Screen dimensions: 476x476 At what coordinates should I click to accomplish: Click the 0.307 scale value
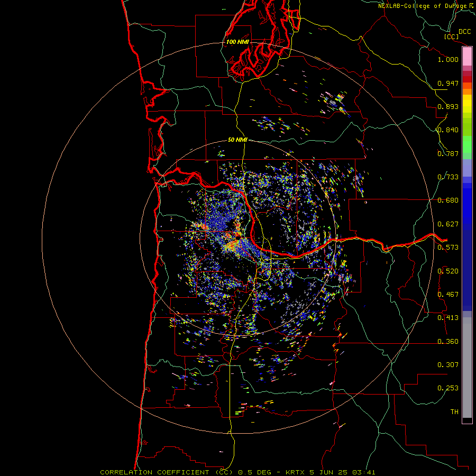pyautogui.click(x=448, y=365)
